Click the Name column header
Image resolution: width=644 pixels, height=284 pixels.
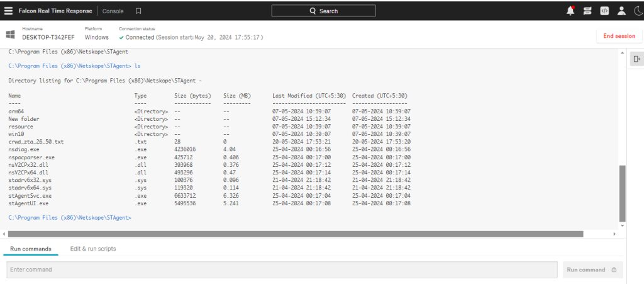[14, 96]
